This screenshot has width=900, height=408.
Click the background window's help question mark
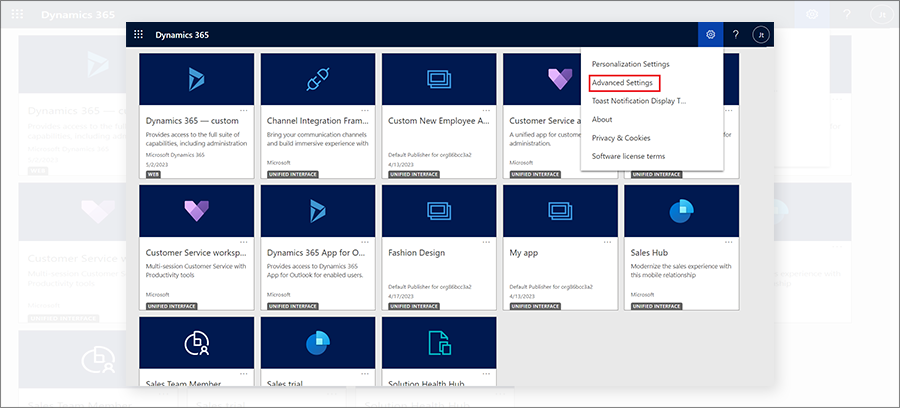pyautogui.click(x=846, y=14)
